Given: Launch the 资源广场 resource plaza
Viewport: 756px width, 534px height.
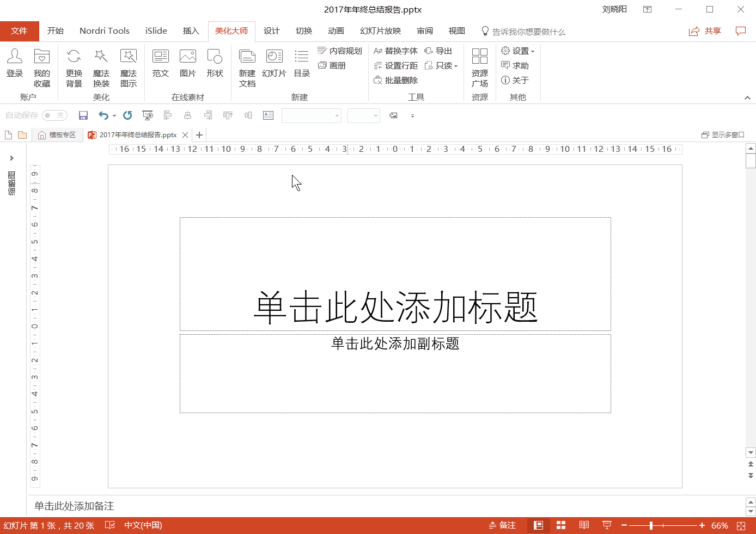Looking at the screenshot, I should (479, 66).
